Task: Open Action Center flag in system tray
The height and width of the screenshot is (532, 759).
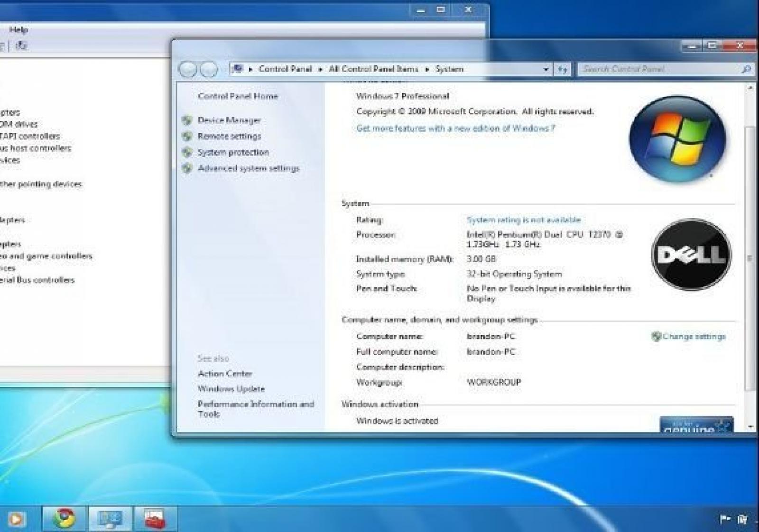Action: click(x=724, y=519)
